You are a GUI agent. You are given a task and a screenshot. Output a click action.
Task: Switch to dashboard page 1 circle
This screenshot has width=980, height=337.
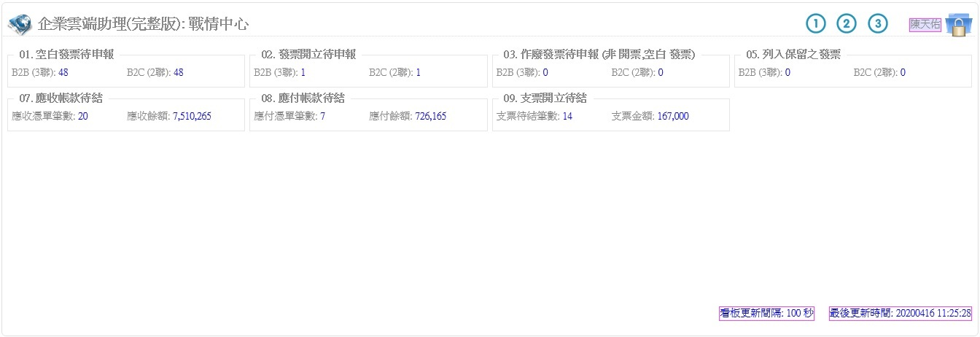pyautogui.click(x=815, y=24)
